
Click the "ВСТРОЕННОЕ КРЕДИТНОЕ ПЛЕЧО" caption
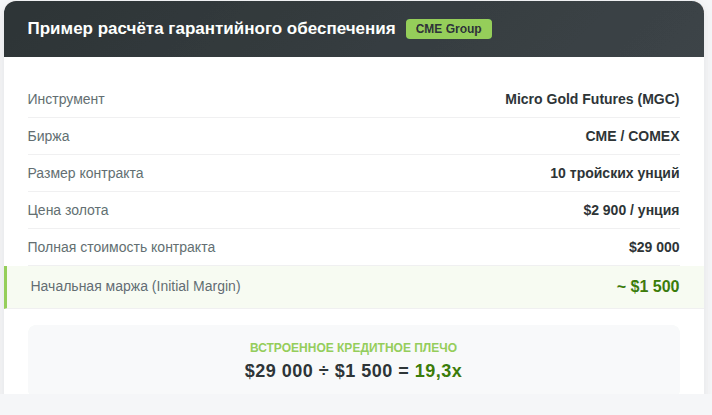tap(353, 348)
